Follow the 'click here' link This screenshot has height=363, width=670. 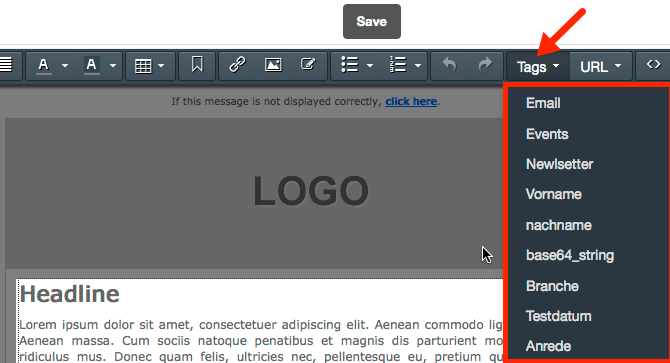click(x=411, y=101)
